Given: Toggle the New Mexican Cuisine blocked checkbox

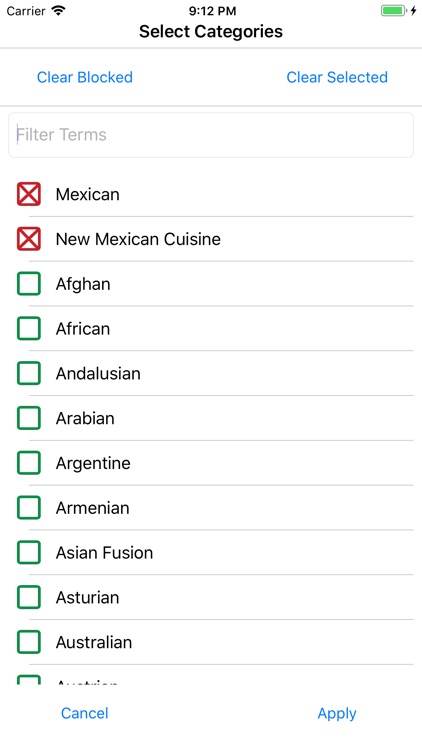Looking at the screenshot, I should point(29,239).
